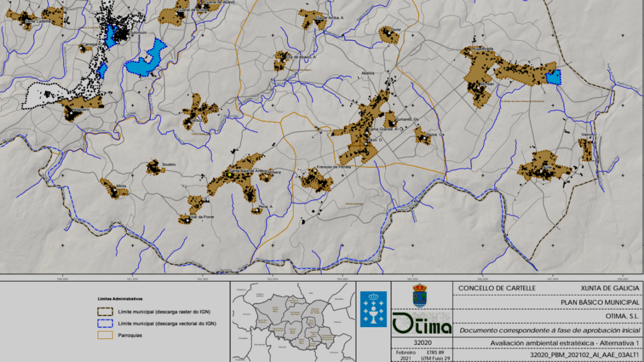Click the 'Santa Baia de Anfeoz' label

[248, 171]
